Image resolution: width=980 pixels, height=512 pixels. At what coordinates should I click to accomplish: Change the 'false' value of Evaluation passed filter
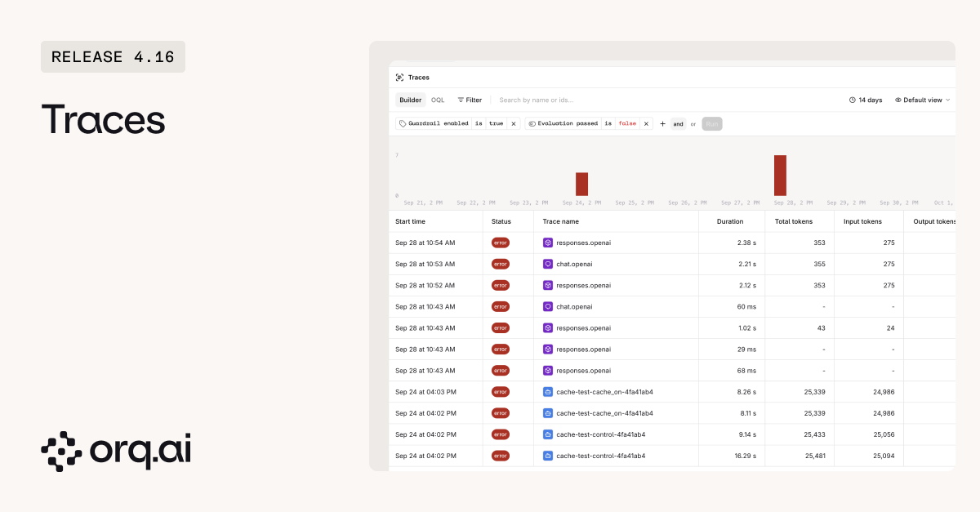coord(627,123)
